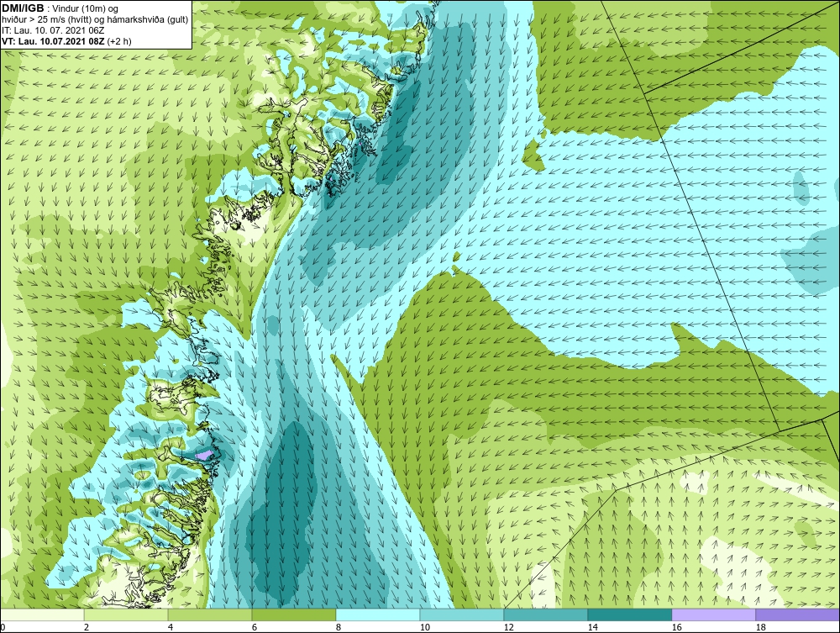Click the small purple high-wind patch on the coast
840x633 pixels.
(x=205, y=455)
